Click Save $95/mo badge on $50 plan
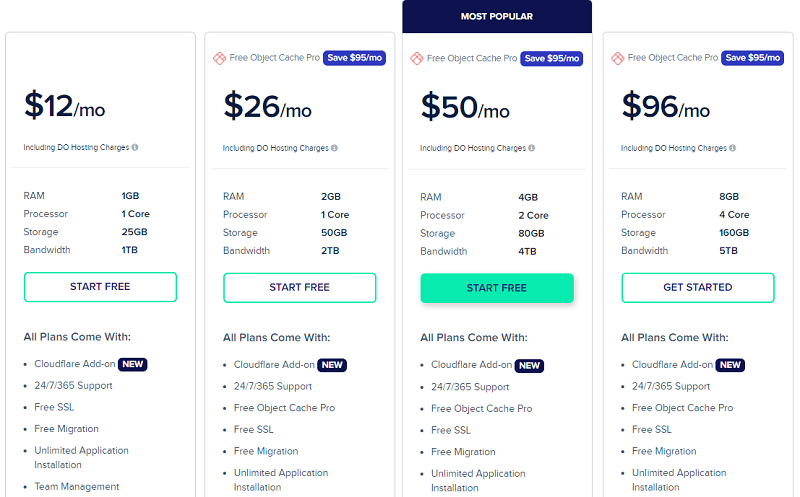The image size is (800, 497). [x=552, y=58]
